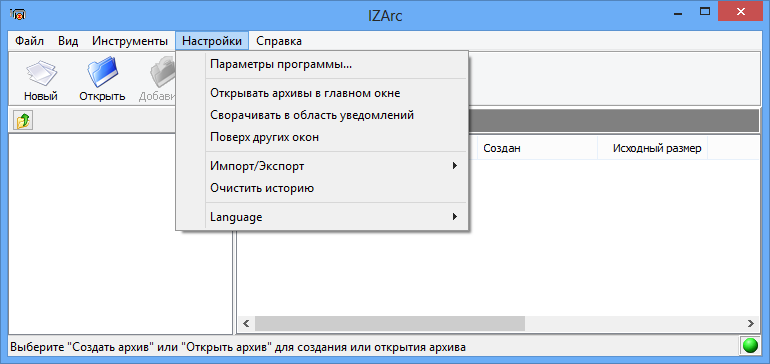770x364 pixels.
Task: Expand the Импорт/Экспорт submenu
Action: tap(321, 166)
